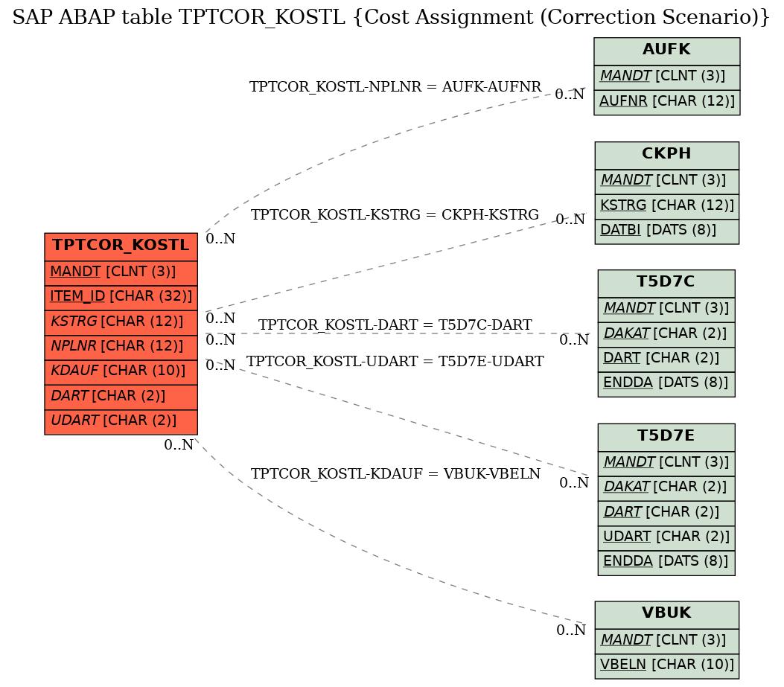Screen dimensions: 784x687
Task: Open the T5D7C table header
Action: [x=666, y=284]
